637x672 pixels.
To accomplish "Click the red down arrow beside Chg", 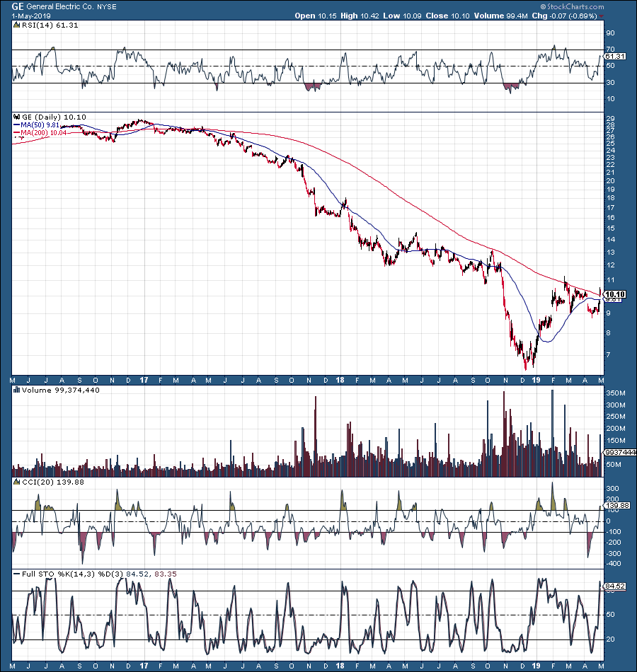I will (x=601, y=16).
